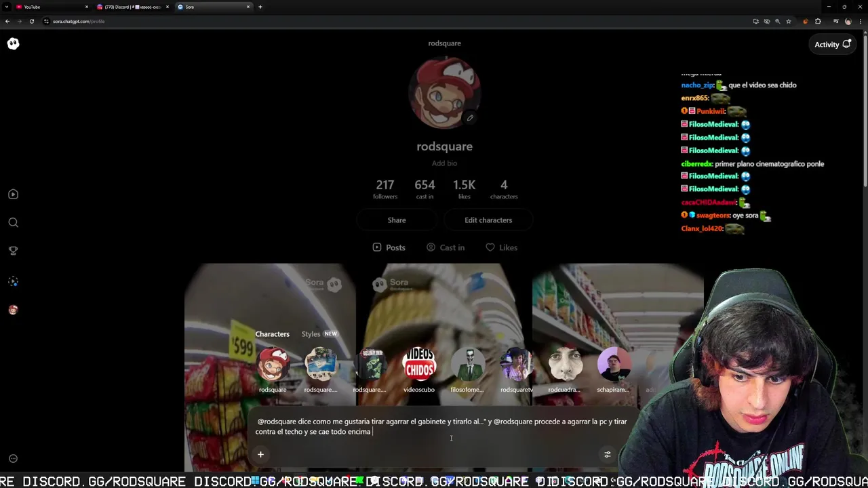868x488 pixels.
Task: Click the 1.5K likes stat
Action: coord(464,189)
